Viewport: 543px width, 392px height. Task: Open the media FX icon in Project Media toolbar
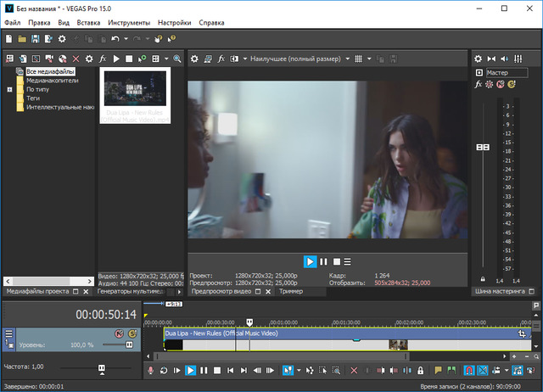[x=103, y=59]
